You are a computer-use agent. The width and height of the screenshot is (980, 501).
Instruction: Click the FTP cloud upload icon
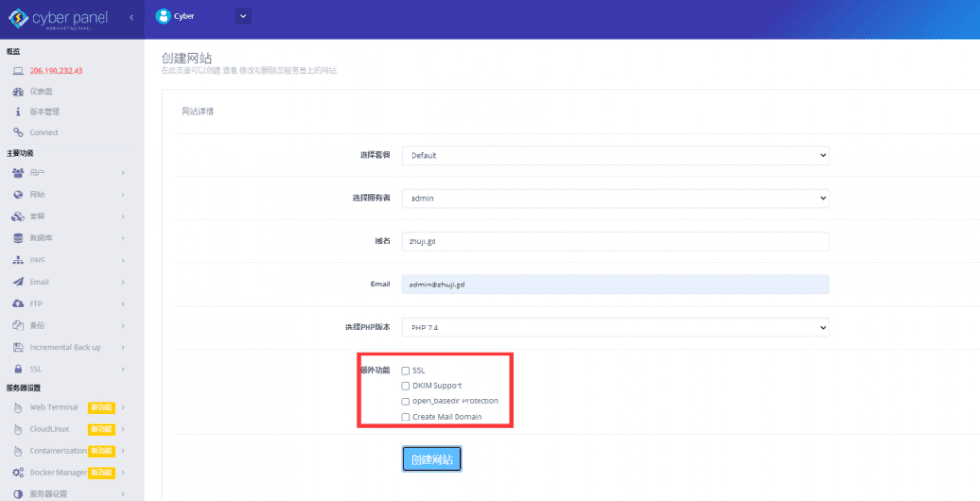click(x=18, y=304)
